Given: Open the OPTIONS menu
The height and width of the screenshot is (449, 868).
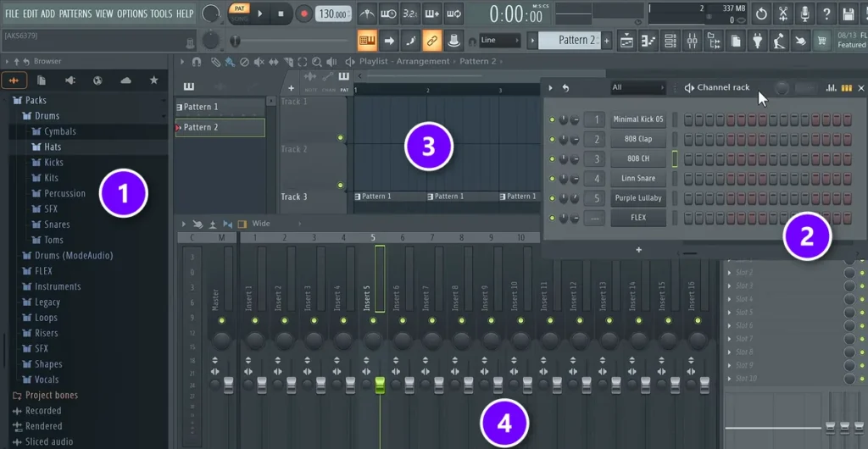Looking at the screenshot, I should point(132,14).
